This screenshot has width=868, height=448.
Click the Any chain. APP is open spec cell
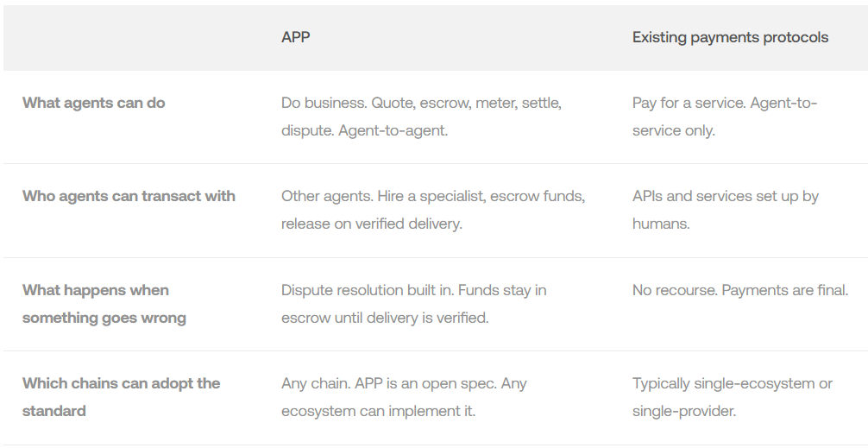[404, 383]
